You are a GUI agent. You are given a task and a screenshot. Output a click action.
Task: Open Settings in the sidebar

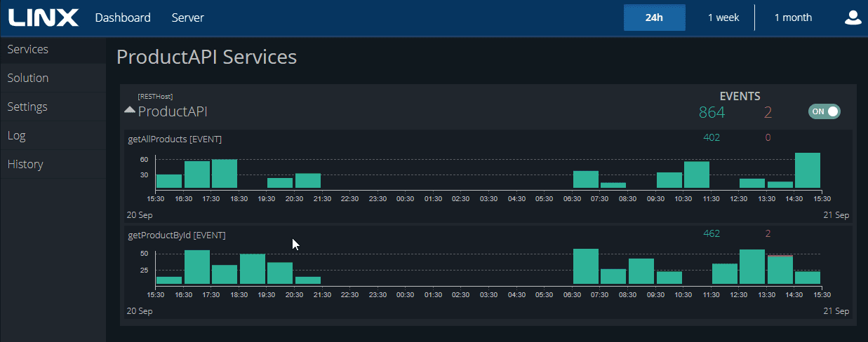pyautogui.click(x=53, y=107)
